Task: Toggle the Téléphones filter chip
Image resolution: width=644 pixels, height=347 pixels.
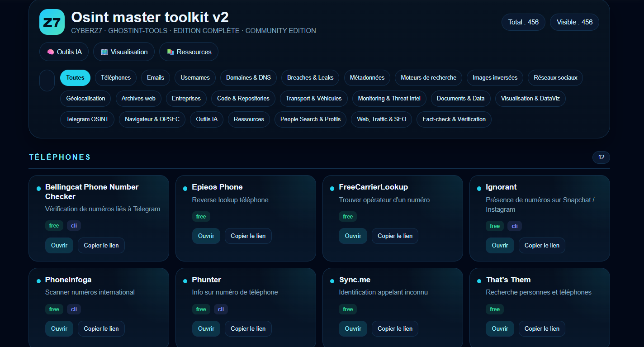Action: 116,78
